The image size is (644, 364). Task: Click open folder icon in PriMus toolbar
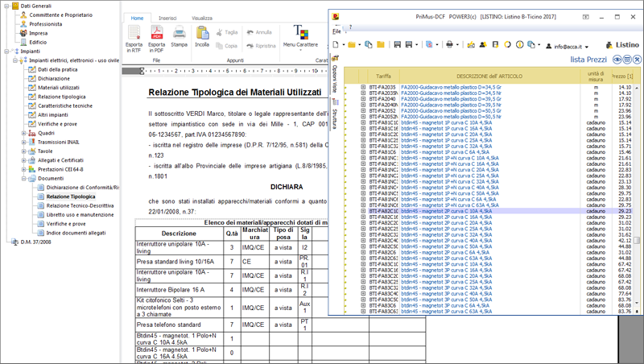352,45
